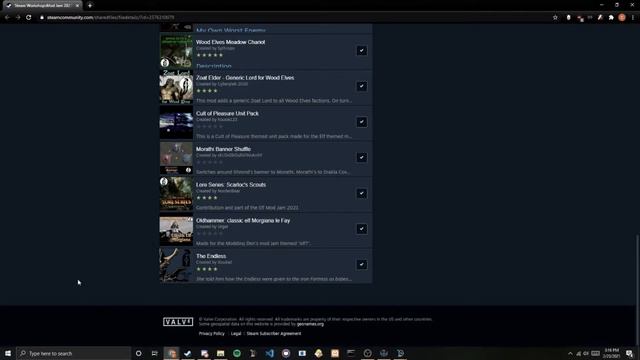Open the Chrome profile avatar

point(622,18)
